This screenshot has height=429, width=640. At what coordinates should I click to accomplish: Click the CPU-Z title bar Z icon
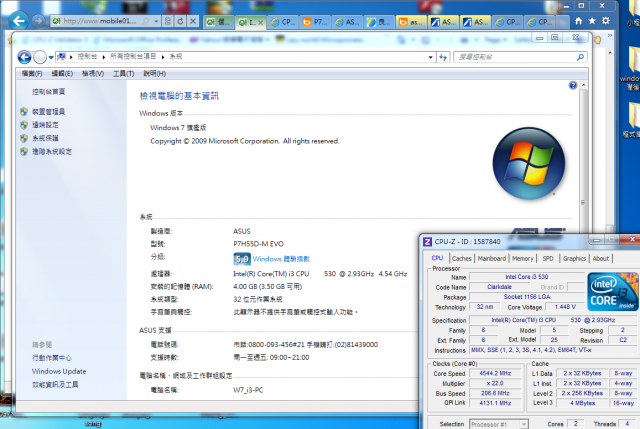click(427, 242)
